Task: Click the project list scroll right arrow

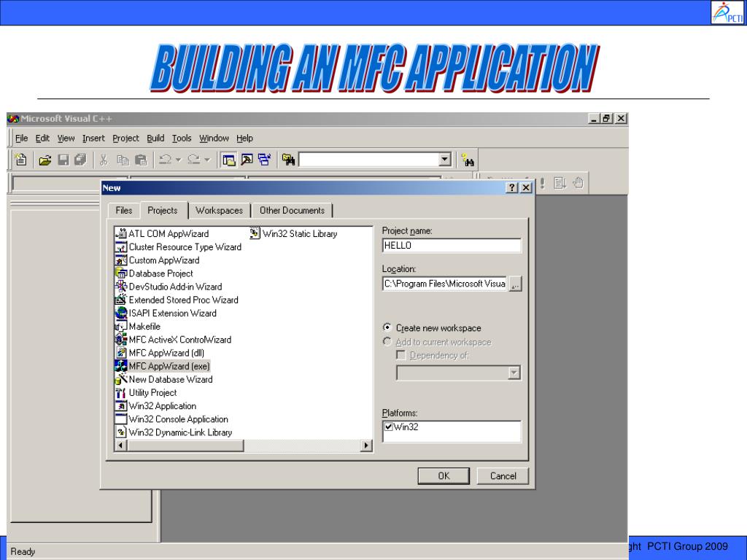Action: [x=366, y=446]
